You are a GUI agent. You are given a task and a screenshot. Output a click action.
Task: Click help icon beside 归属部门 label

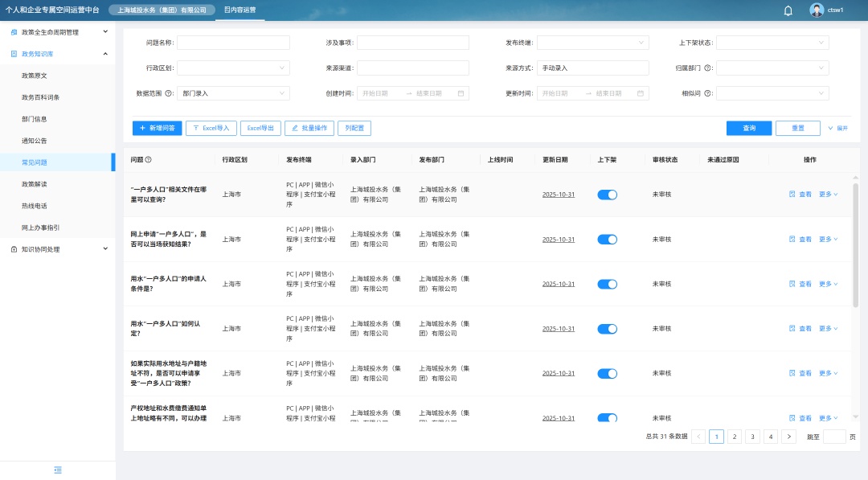(x=708, y=68)
